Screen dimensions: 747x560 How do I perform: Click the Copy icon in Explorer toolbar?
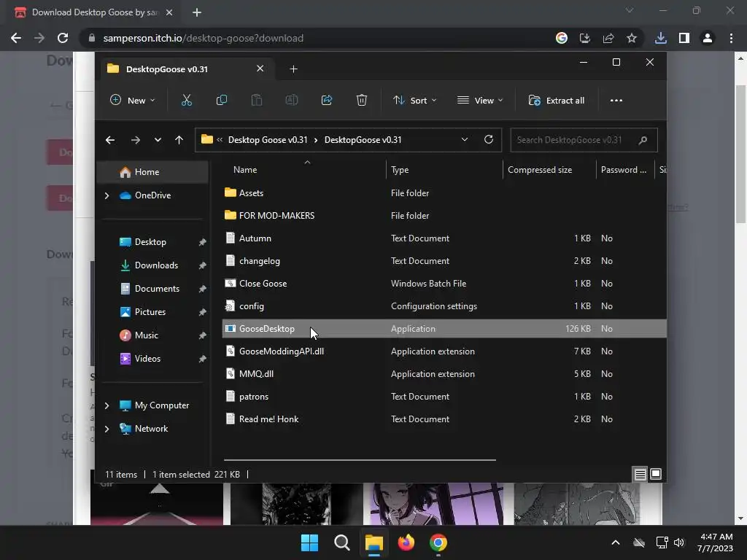coord(222,101)
